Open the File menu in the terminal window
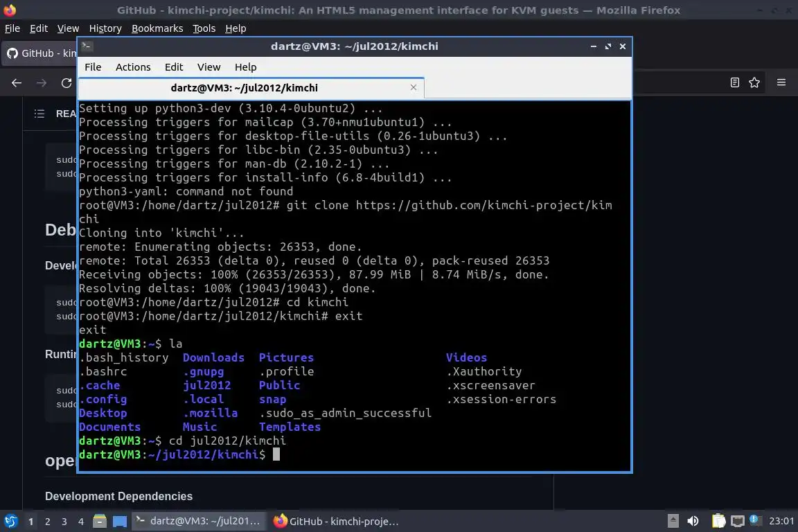This screenshot has width=798, height=532. point(93,67)
